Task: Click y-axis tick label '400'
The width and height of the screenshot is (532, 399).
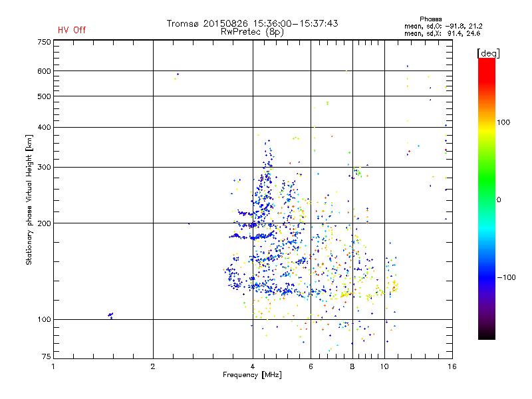Action: coord(44,127)
